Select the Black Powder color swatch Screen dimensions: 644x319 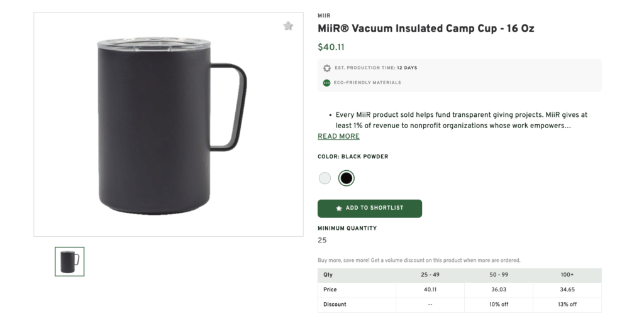(346, 178)
